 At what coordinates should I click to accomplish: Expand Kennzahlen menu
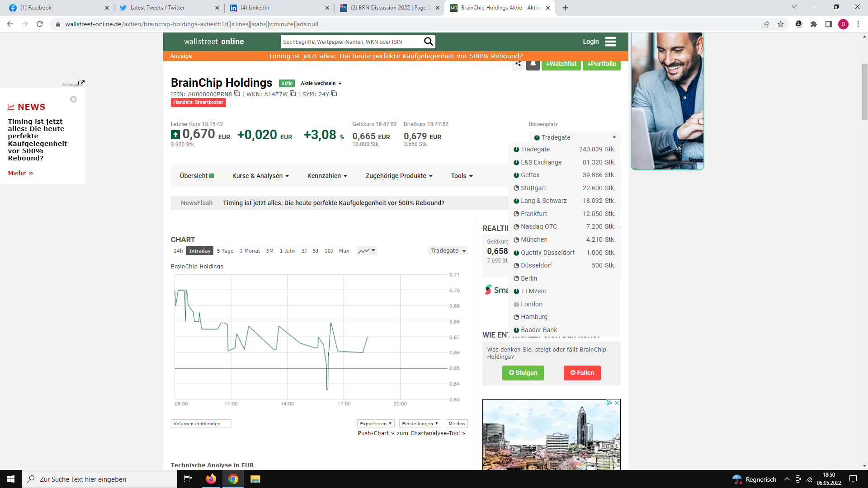tap(327, 176)
